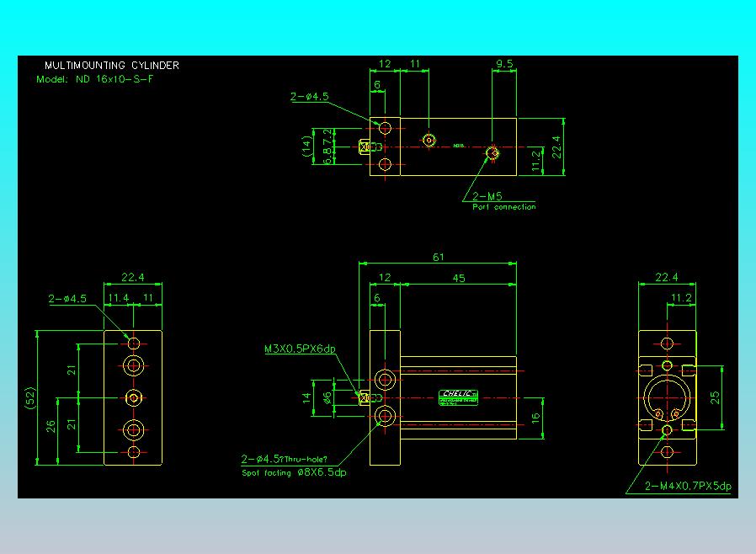
Task: Click the 2-M5 port callout text
Action: click(x=487, y=196)
